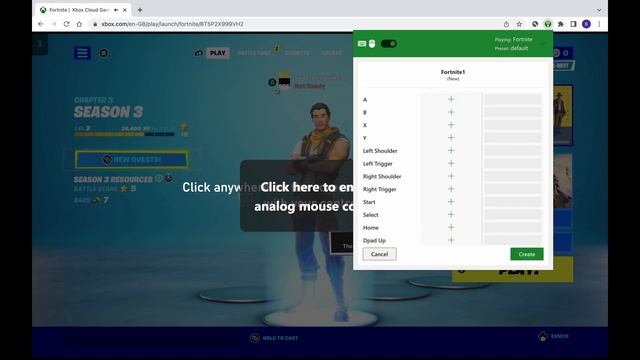Click the round icon beside hamburger menu

pos(104,53)
